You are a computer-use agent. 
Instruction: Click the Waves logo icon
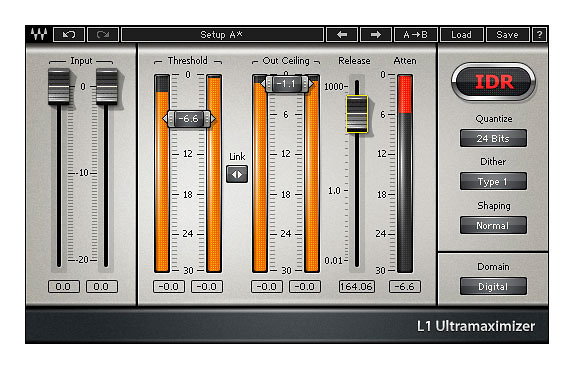[39, 34]
